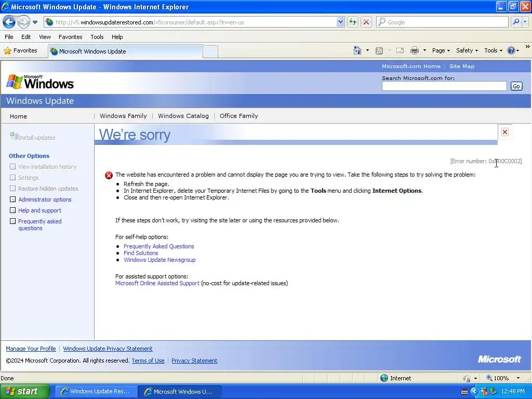This screenshot has width=532, height=399.
Task: Click the status bar protected mode icon
Action: point(467,378)
